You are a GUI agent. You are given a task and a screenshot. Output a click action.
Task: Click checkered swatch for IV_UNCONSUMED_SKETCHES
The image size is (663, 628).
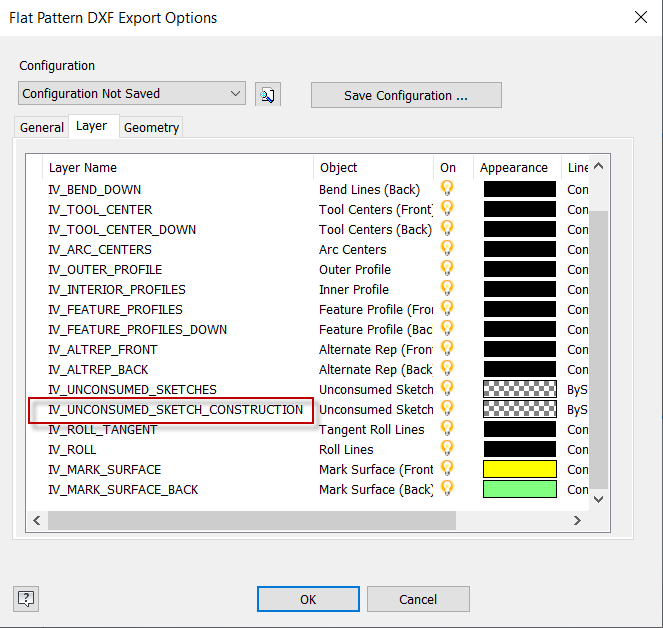coord(520,389)
